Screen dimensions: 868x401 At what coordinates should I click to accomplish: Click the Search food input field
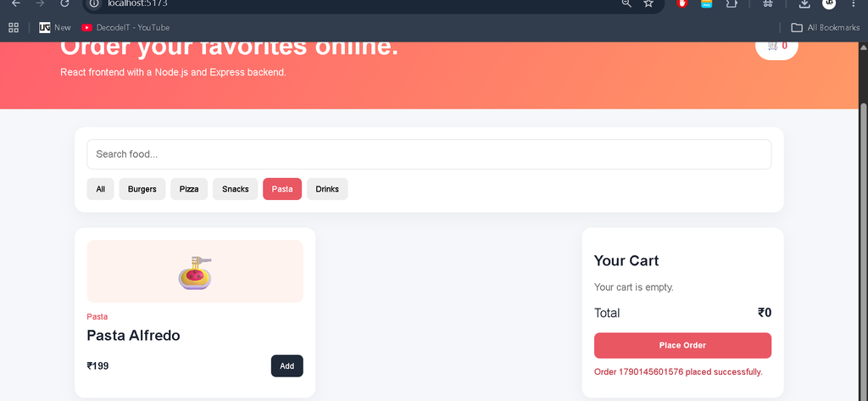click(429, 154)
